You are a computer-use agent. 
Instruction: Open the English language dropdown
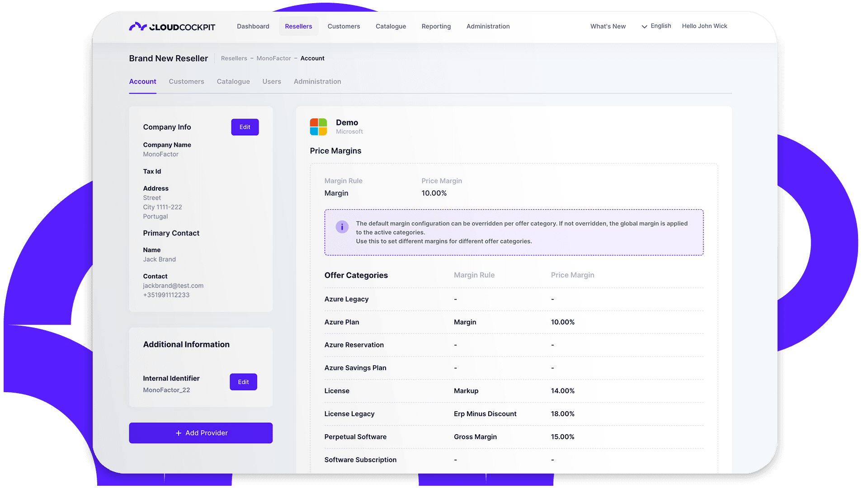[656, 26]
